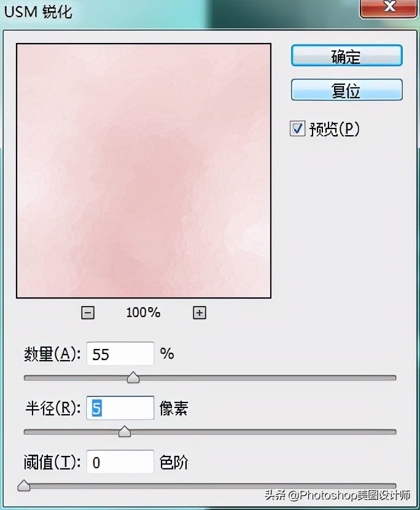Reset the filter settings with 复位
The image size is (420, 510).
pyautogui.click(x=346, y=90)
